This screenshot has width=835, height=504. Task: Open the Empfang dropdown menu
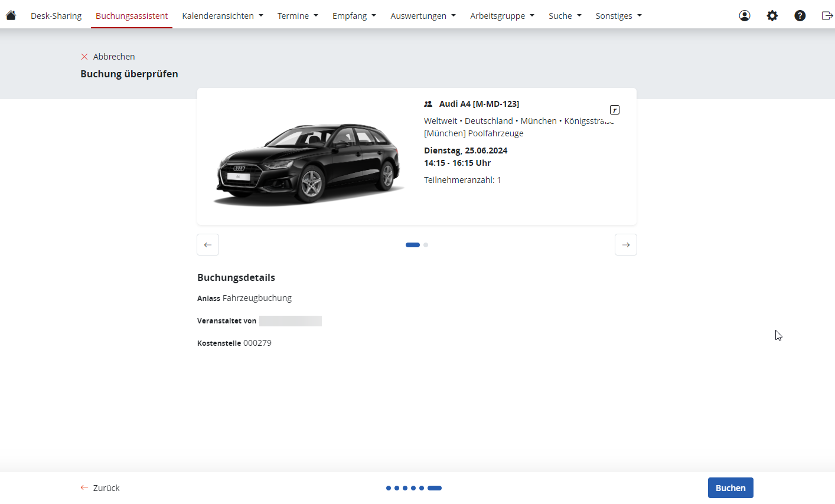354,16
